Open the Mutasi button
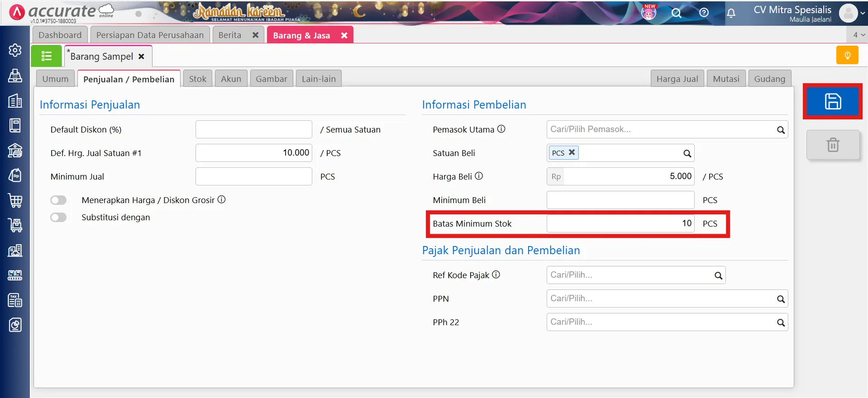The width and height of the screenshot is (868, 398). coord(726,79)
